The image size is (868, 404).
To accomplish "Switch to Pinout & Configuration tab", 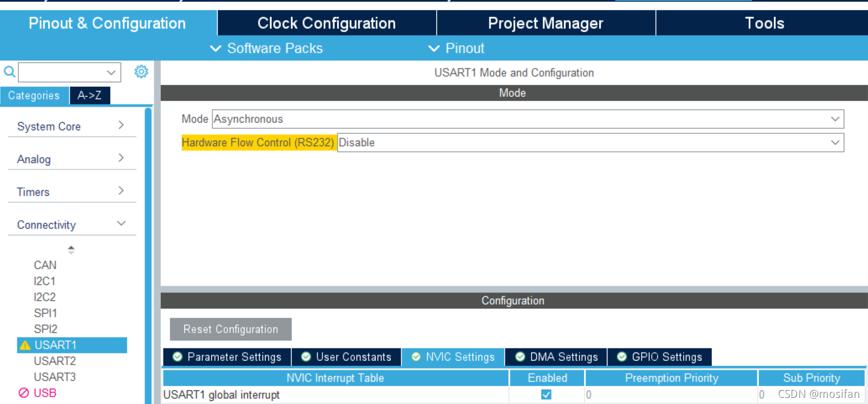I will [x=108, y=23].
